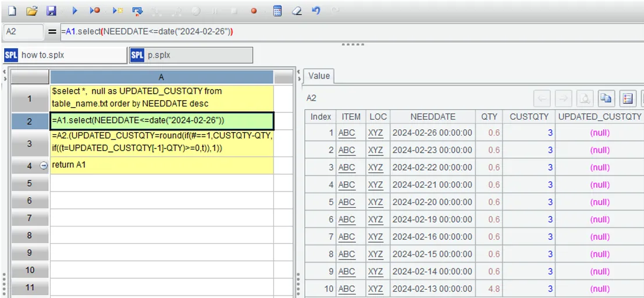Select cell A3 with UPDATED_CUSTQTY formula
The image size is (644, 298).
point(162,143)
